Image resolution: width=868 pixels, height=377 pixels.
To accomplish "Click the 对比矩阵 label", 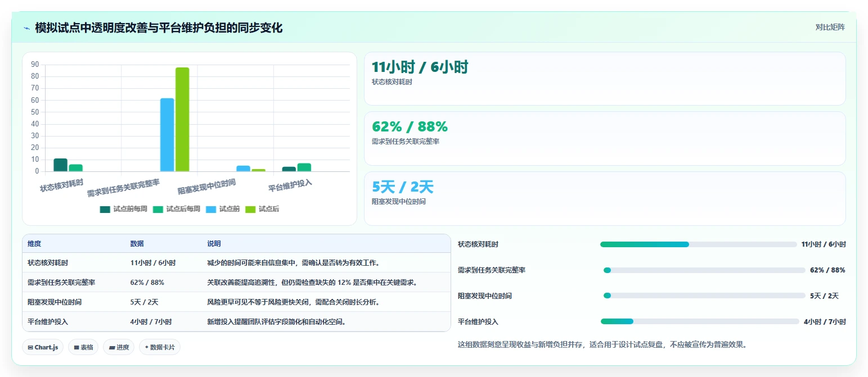I will [x=830, y=27].
